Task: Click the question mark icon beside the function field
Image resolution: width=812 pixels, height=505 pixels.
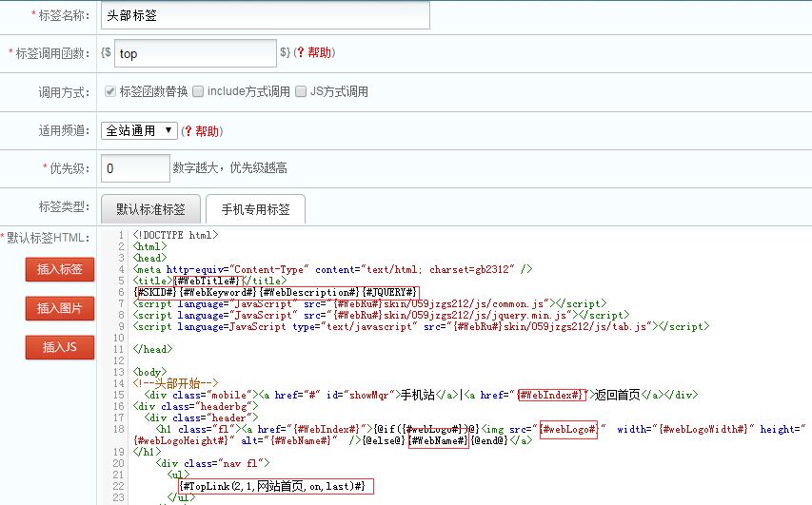Action: [301, 53]
